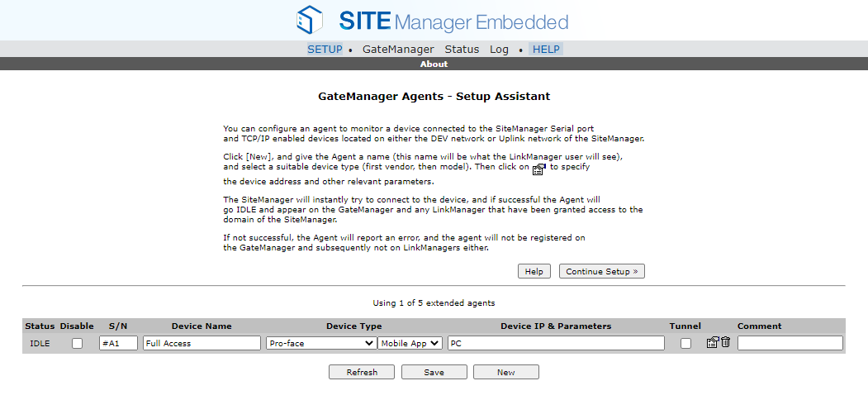The image size is (868, 400).
Task: Expand the Mobile App model dropdown
Action: (410, 343)
